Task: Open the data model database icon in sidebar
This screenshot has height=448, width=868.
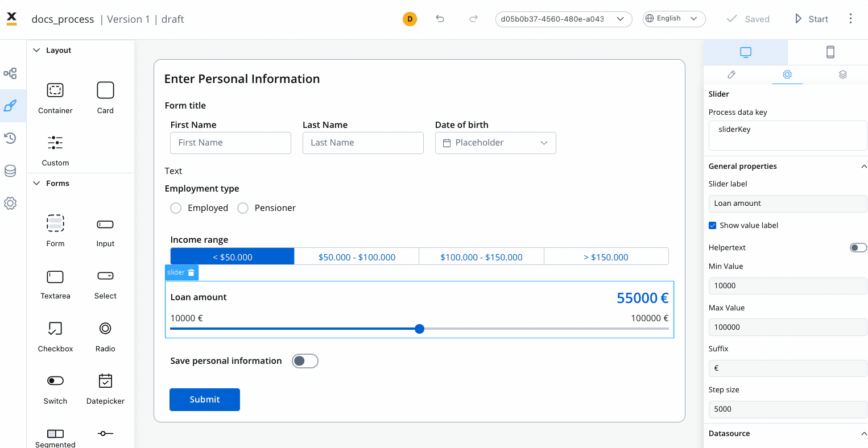Action: coord(10,171)
